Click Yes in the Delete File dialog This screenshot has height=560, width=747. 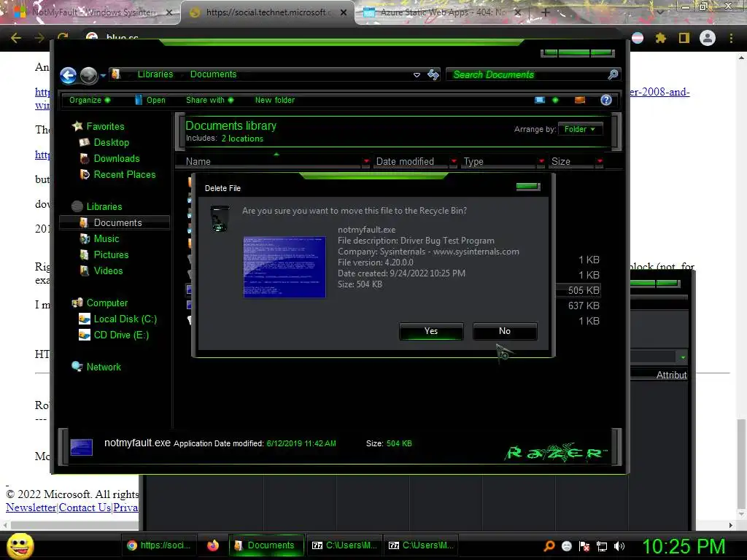431,331
